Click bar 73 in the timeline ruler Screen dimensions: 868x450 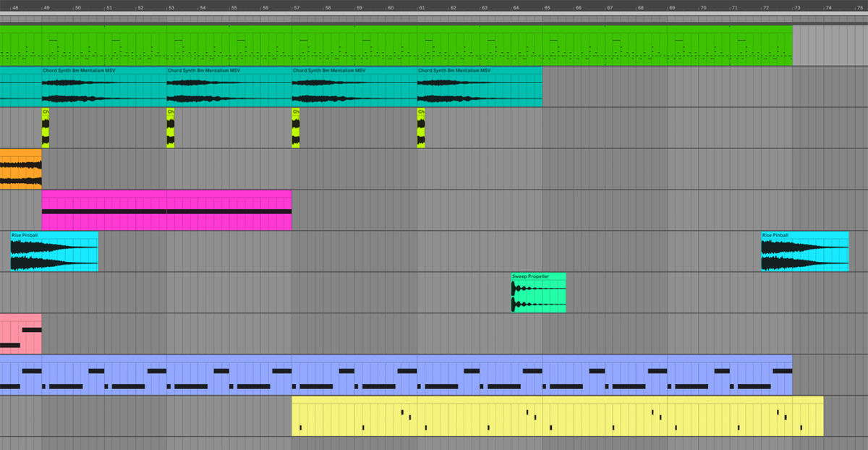click(797, 7)
